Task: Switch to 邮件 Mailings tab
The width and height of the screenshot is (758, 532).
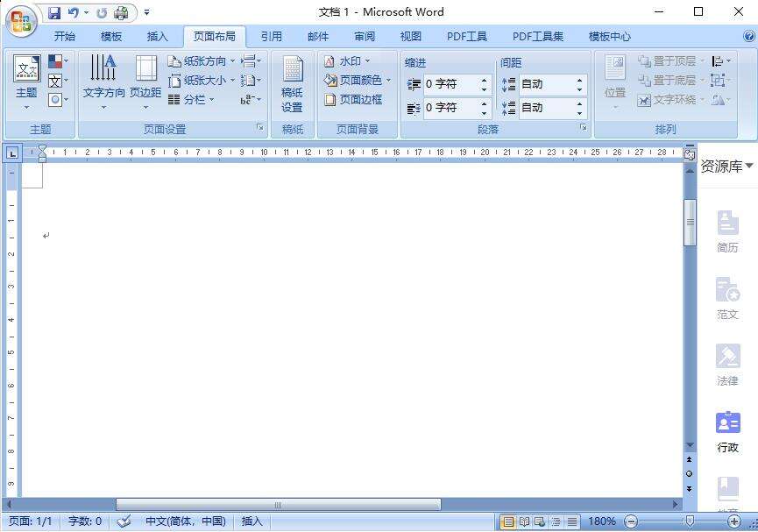Action: (317, 36)
